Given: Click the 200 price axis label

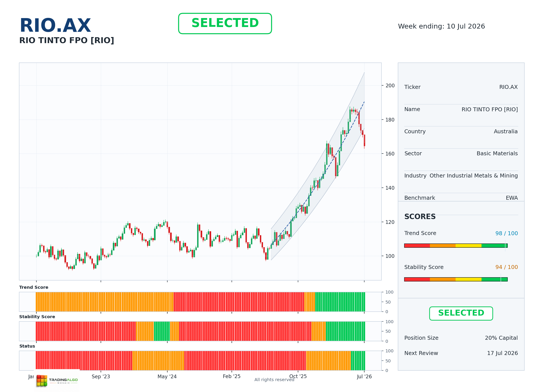Looking at the screenshot, I should point(390,85).
